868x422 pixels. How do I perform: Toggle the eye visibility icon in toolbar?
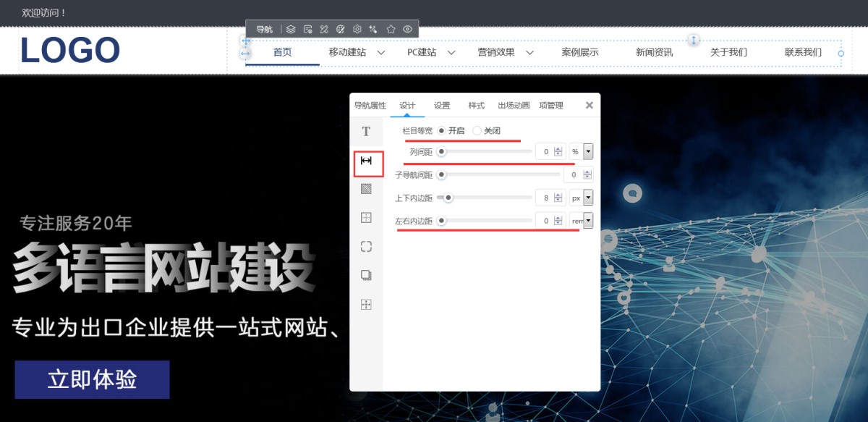408,29
